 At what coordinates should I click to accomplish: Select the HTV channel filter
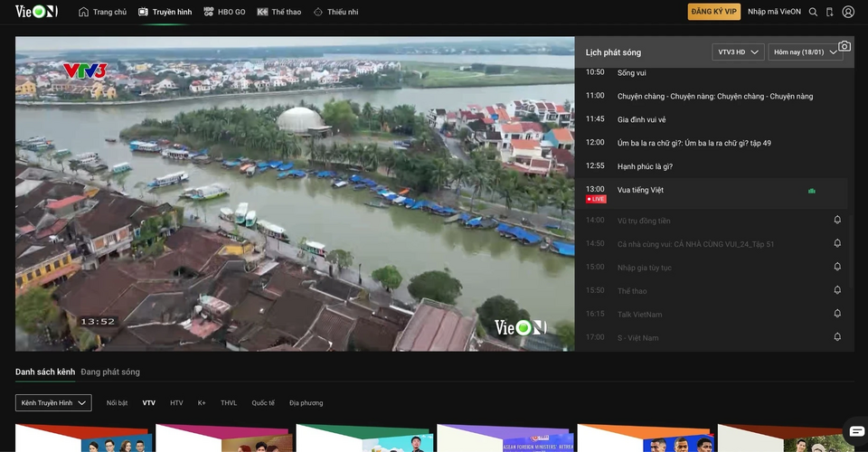point(176,403)
